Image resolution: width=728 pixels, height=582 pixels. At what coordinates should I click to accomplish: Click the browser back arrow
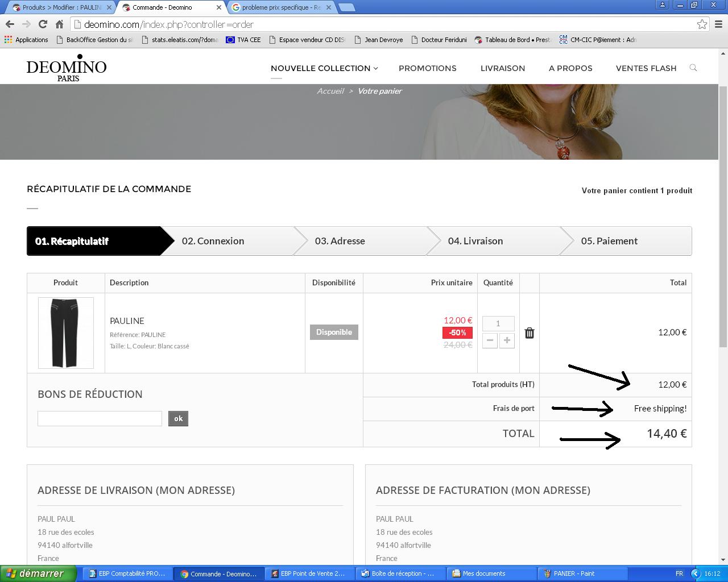10,24
